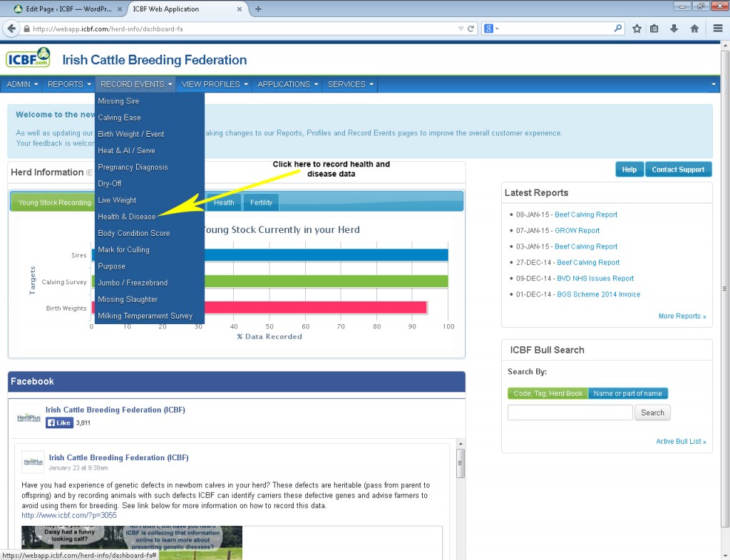Select Missing Sire from menu
This screenshot has height=560, width=730.
pyautogui.click(x=150, y=101)
